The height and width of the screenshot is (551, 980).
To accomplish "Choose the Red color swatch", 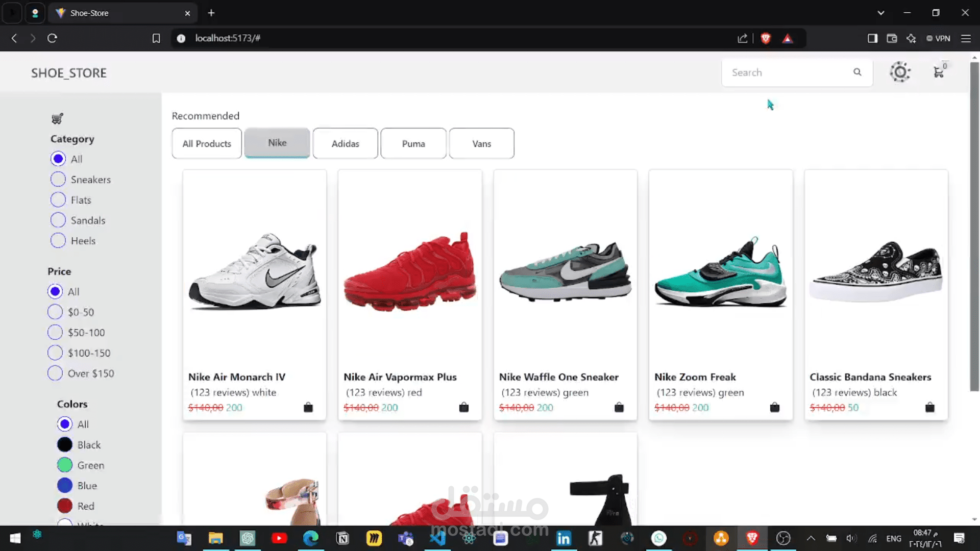I will [x=65, y=506].
